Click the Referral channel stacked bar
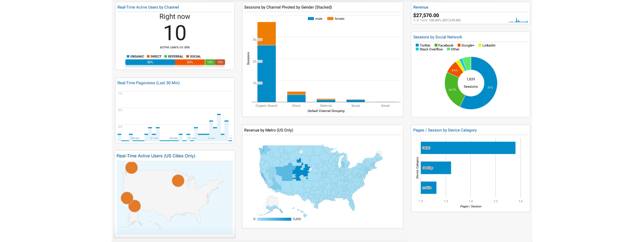This screenshot has width=644, height=242. coord(326,100)
